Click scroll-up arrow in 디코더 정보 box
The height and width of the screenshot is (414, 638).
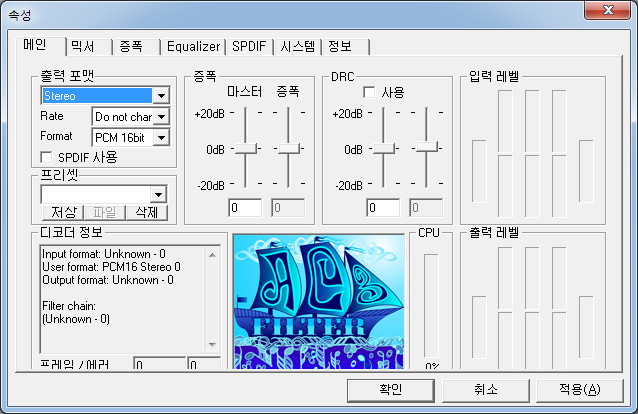(x=212, y=255)
